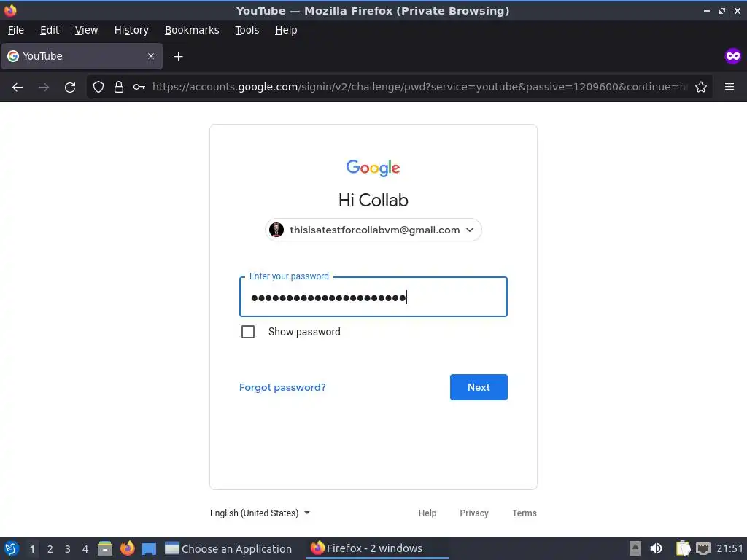Image resolution: width=747 pixels, height=560 pixels.
Task: Switch to workspace 1
Action: 32,549
